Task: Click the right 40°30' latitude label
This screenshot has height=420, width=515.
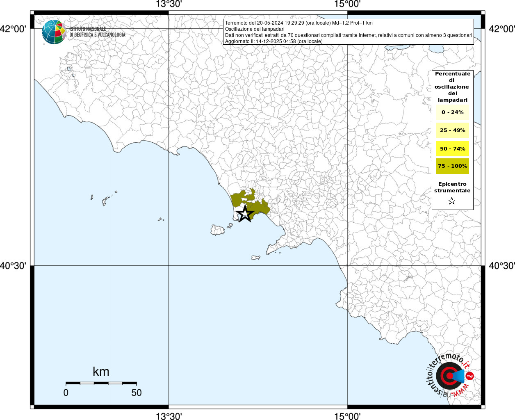Action: (x=502, y=266)
